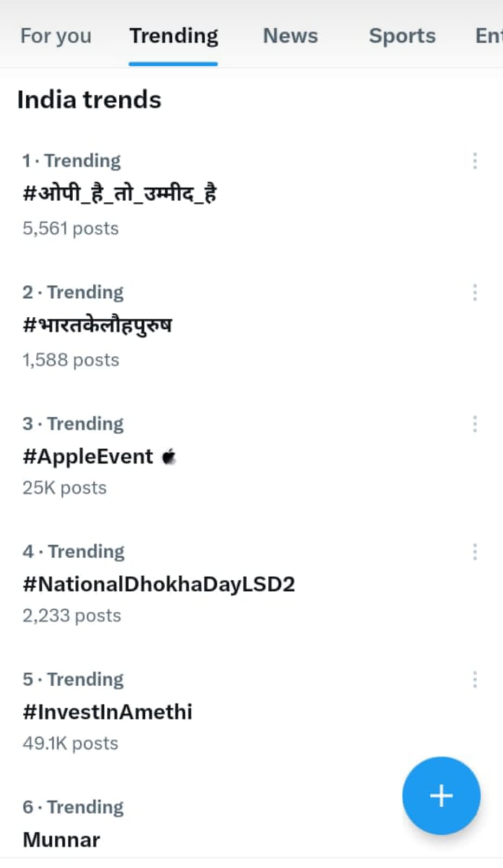This screenshot has width=503, height=868.
Task: Tap the blue compose post button
Action: click(x=441, y=795)
